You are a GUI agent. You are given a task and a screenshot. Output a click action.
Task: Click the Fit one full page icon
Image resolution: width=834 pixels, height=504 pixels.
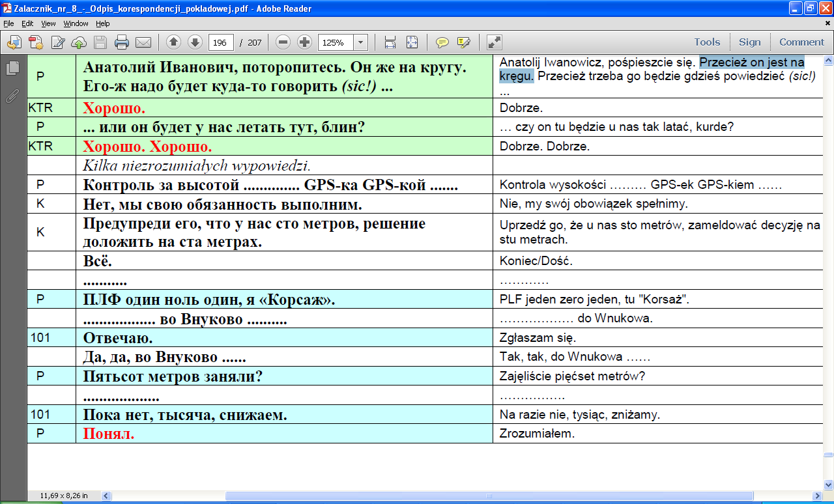click(x=412, y=42)
